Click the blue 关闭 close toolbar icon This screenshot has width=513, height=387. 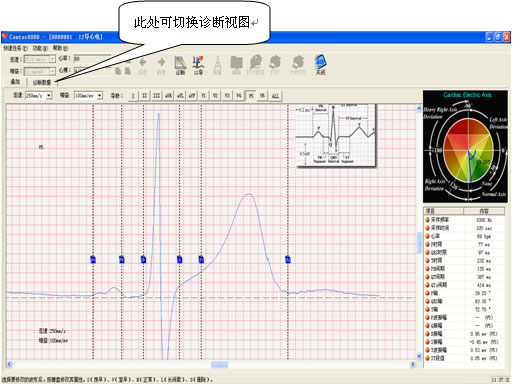point(320,65)
